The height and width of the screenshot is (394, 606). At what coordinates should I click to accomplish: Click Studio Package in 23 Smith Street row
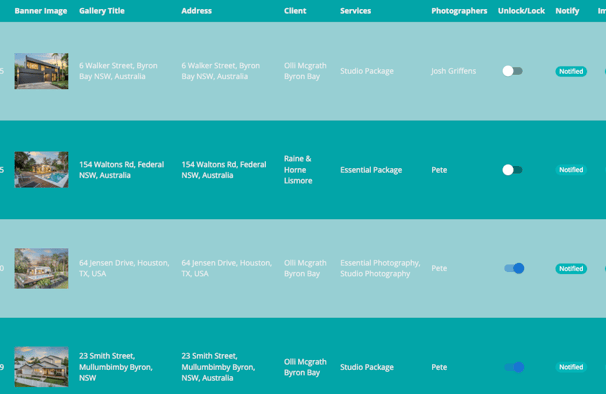(x=367, y=367)
